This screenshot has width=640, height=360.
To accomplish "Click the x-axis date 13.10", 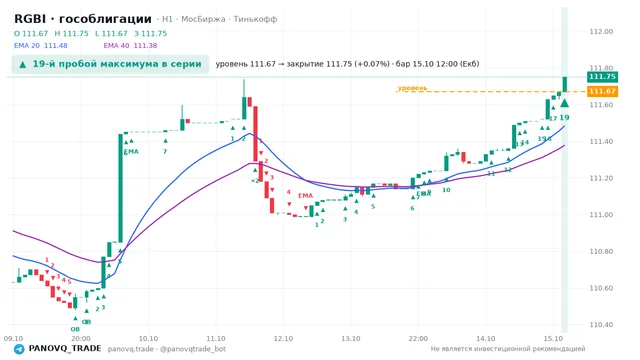I will click(351, 339).
